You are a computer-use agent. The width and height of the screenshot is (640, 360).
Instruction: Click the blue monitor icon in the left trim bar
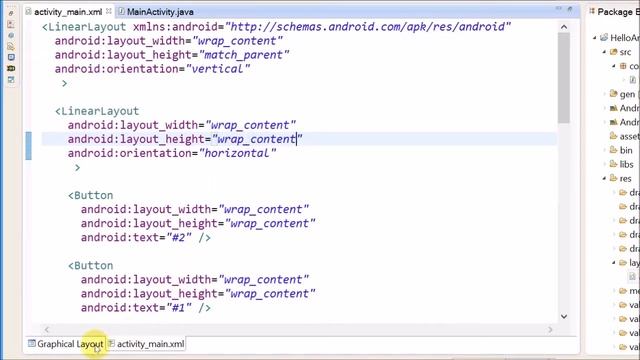pyautogui.click(x=11, y=58)
